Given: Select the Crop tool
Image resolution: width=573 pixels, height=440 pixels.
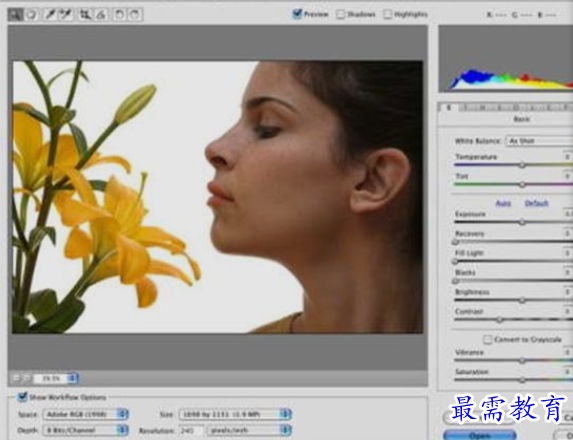Looking at the screenshot, I should pos(86,15).
